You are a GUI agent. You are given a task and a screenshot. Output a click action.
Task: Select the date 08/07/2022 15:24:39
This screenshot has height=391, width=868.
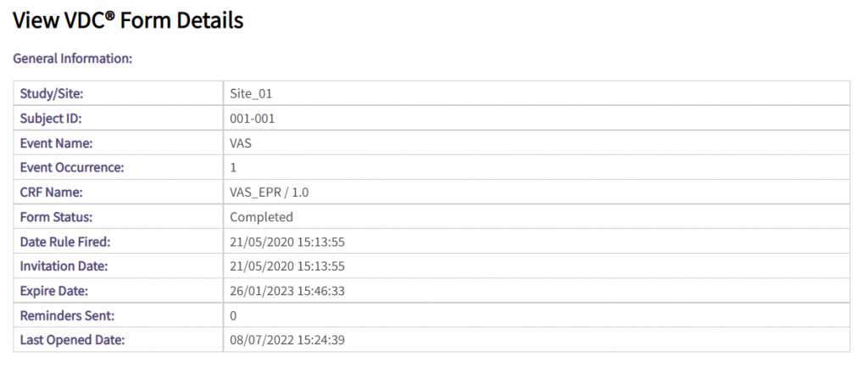pyautogui.click(x=287, y=340)
